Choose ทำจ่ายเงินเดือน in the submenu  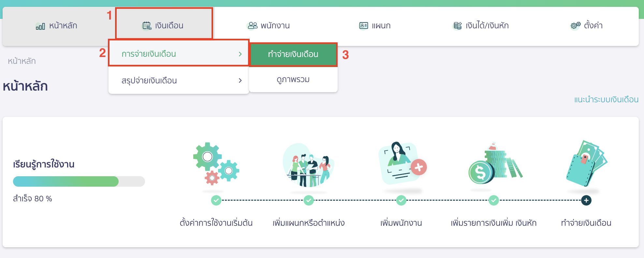coord(293,54)
